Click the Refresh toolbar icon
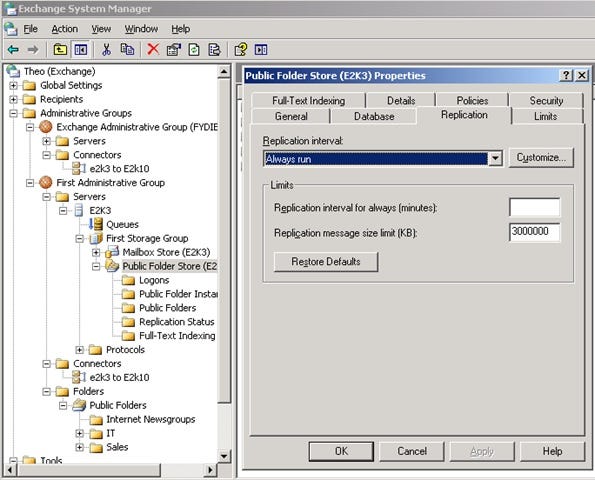 coord(194,49)
